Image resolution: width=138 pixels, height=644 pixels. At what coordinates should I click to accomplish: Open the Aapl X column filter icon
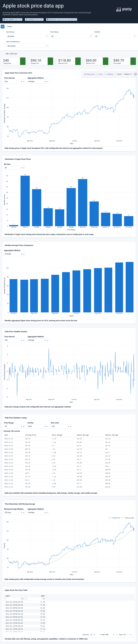coord(22,599)
